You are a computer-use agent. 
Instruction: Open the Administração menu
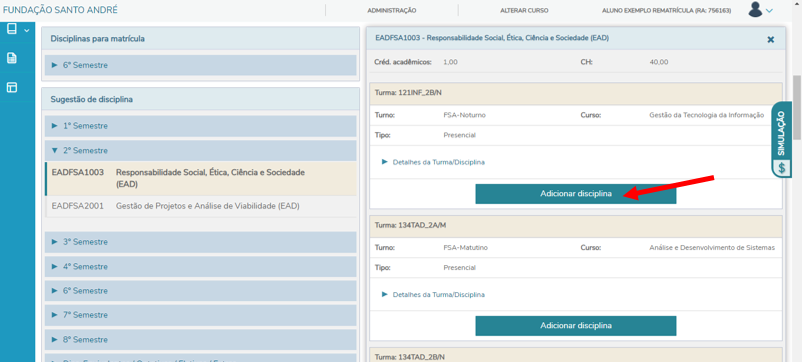click(x=391, y=10)
